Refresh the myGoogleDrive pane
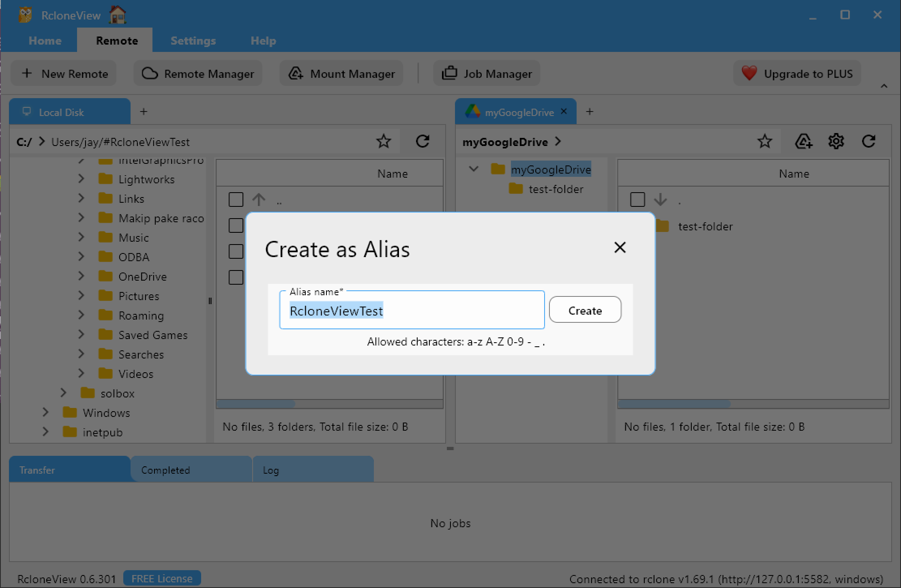 coord(868,142)
